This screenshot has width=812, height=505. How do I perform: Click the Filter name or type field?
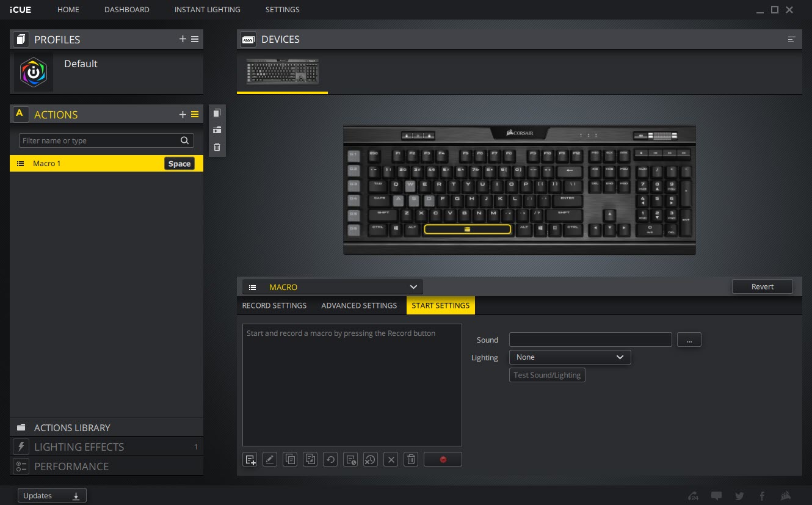106,140
